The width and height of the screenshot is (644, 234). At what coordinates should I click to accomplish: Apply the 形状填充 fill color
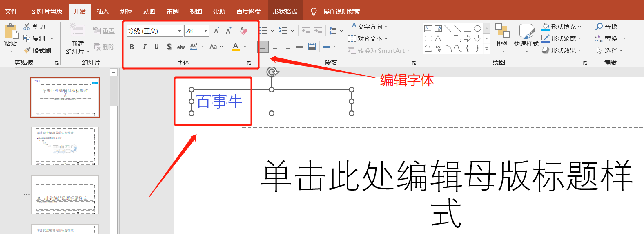[546, 27]
